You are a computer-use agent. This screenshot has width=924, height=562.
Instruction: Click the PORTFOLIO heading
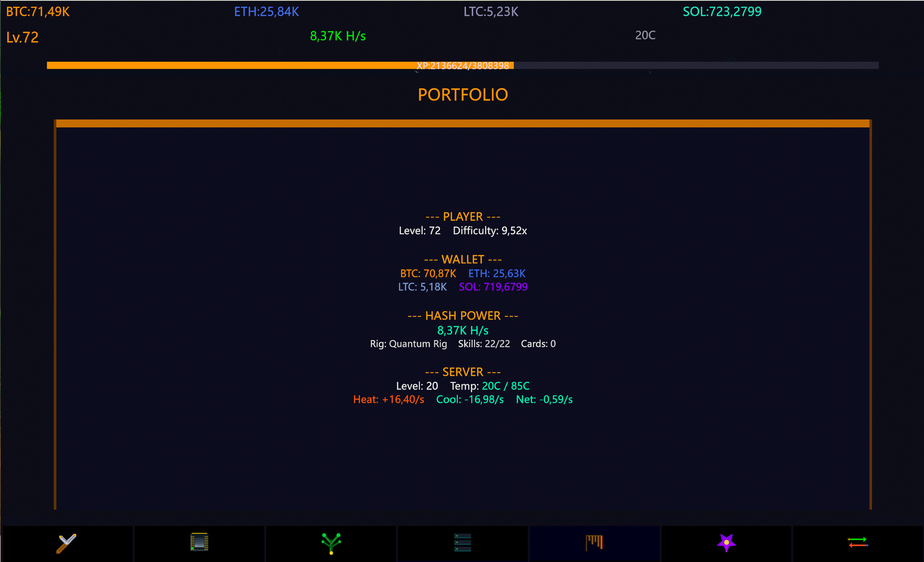[x=463, y=95]
